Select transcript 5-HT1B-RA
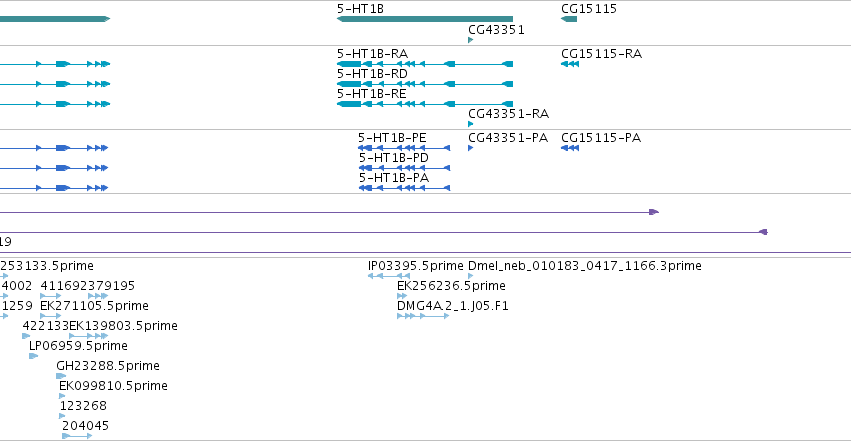 tap(425, 64)
